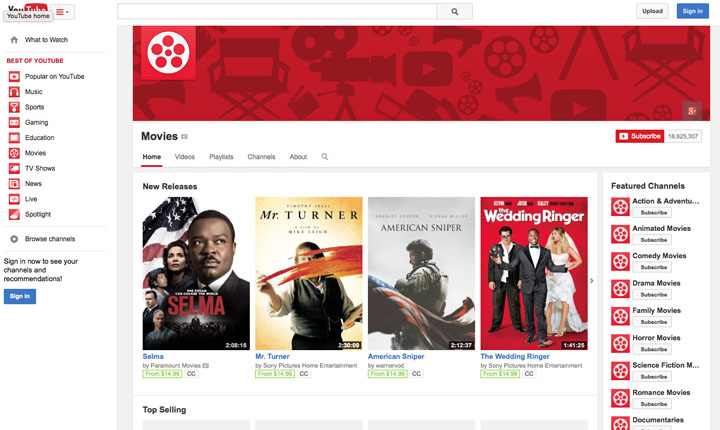Image resolution: width=720 pixels, height=430 pixels.
Task: Subscribe to the Horror Movies channel
Action: 654,350
